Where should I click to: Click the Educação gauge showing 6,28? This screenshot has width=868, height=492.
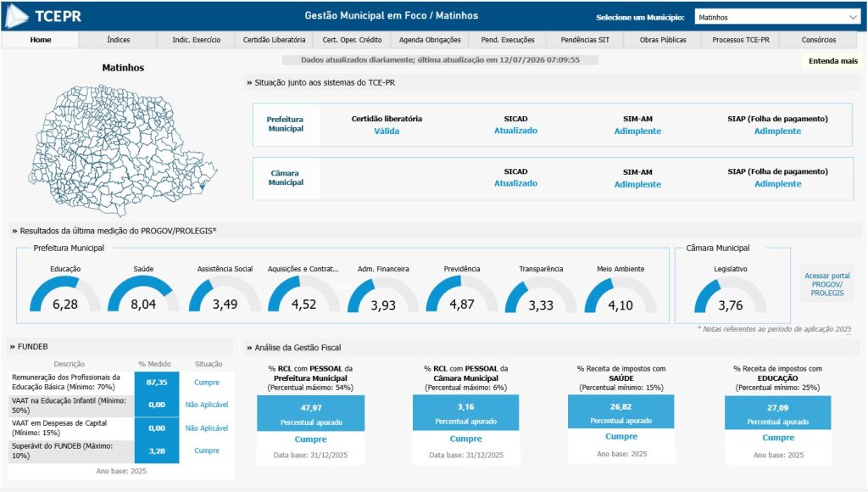65,294
